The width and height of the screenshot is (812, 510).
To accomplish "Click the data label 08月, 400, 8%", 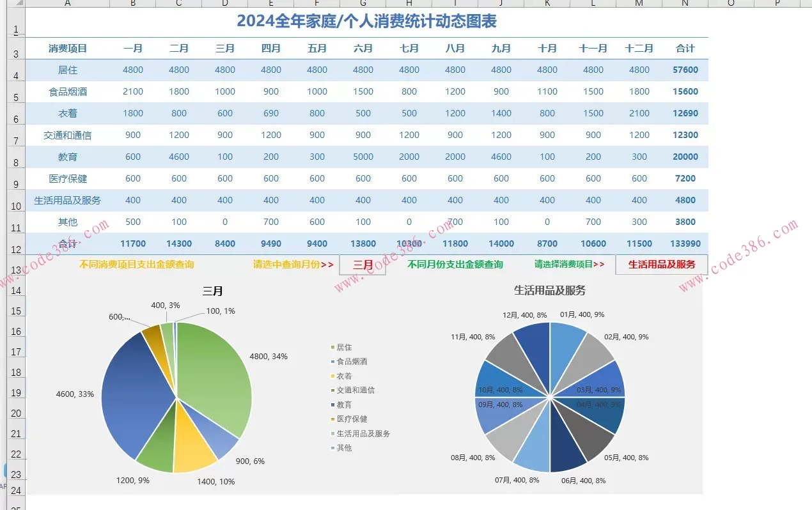I will 473,458.
